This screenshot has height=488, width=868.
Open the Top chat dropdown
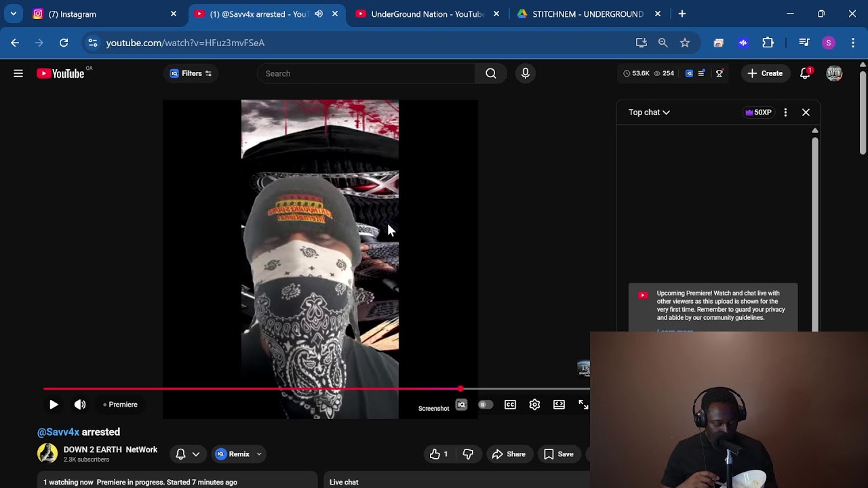[648, 112]
